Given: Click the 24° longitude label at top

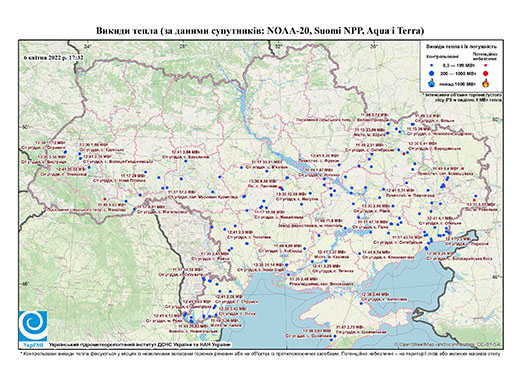Looking at the screenshot, I should [x=88, y=46].
